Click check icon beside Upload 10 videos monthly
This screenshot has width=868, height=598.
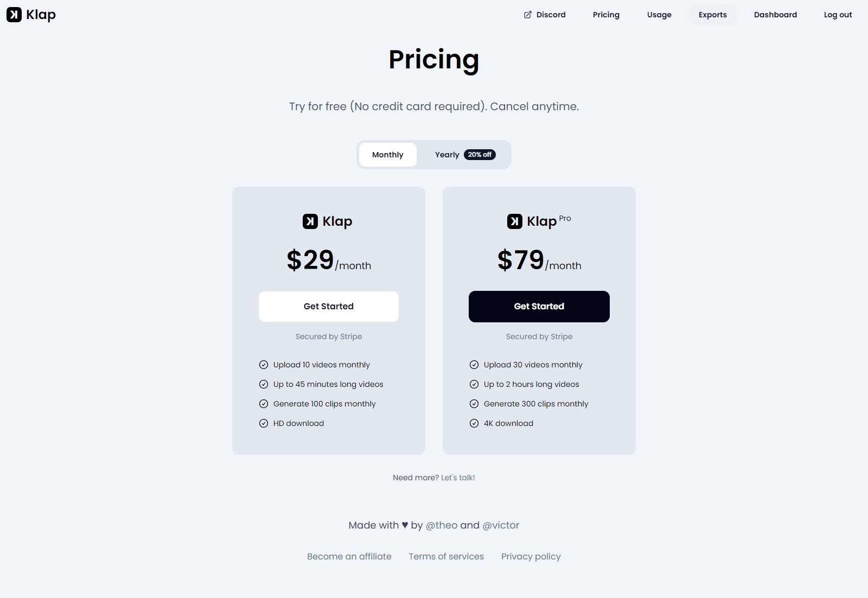pyautogui.click(x=264, y=365)
